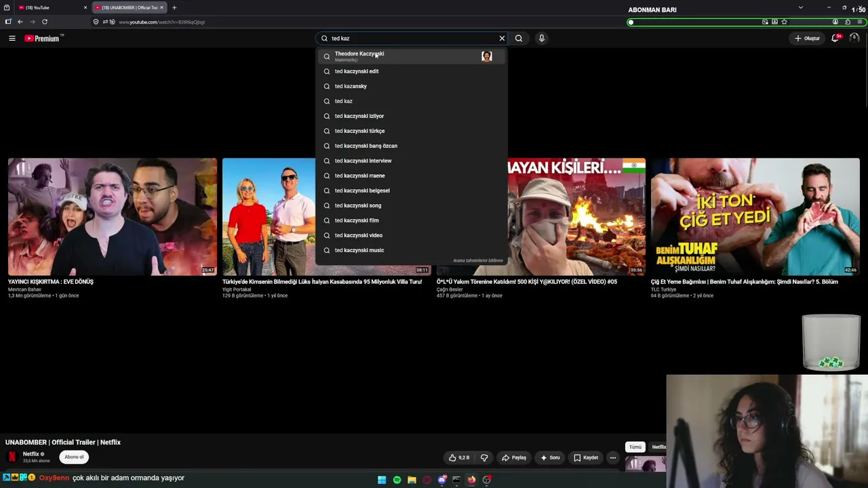
Task: Select the 'Tümü' filter chip
Action: click(635, 447)
